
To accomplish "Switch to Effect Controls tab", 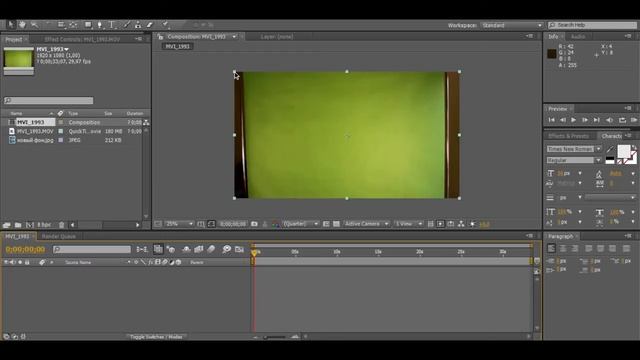I will (82, 40).
